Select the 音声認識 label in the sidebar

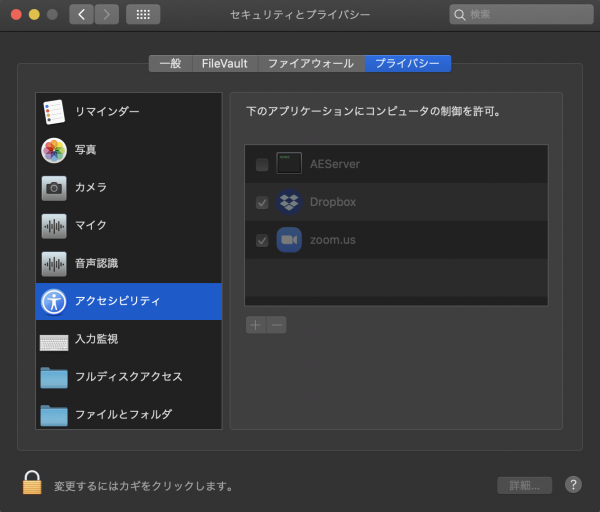[96, 263]
